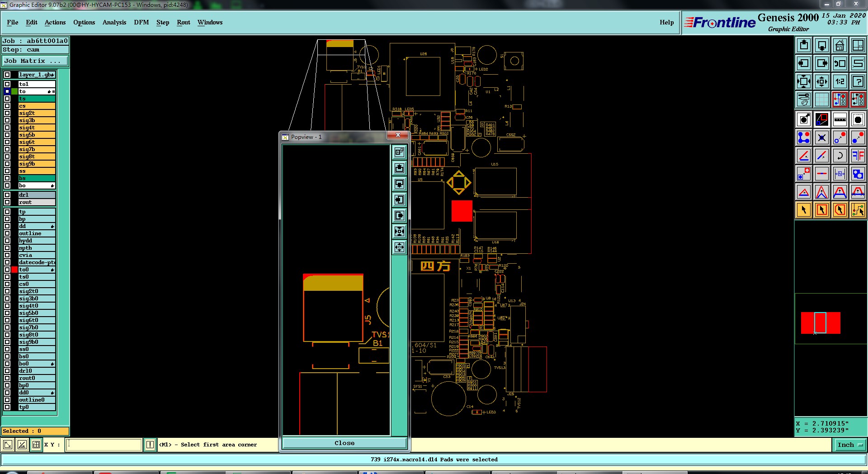Click the Home view house icon
This screenshot has height=474, width=868.
pos(840,45)
